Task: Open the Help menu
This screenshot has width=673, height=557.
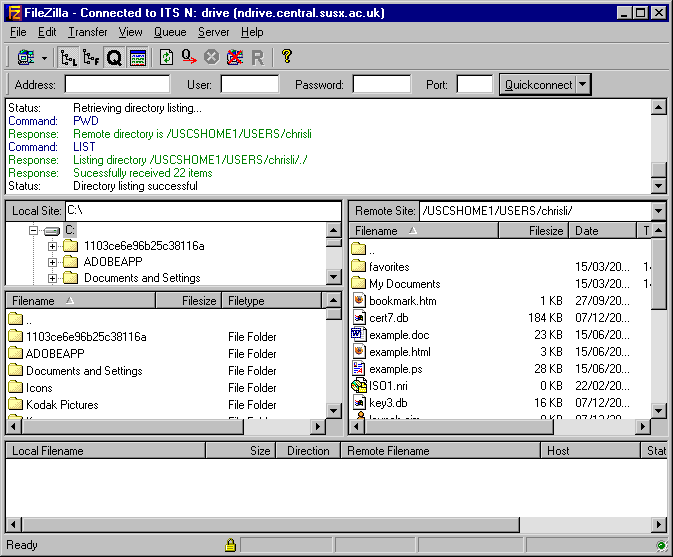Action: 252,32
